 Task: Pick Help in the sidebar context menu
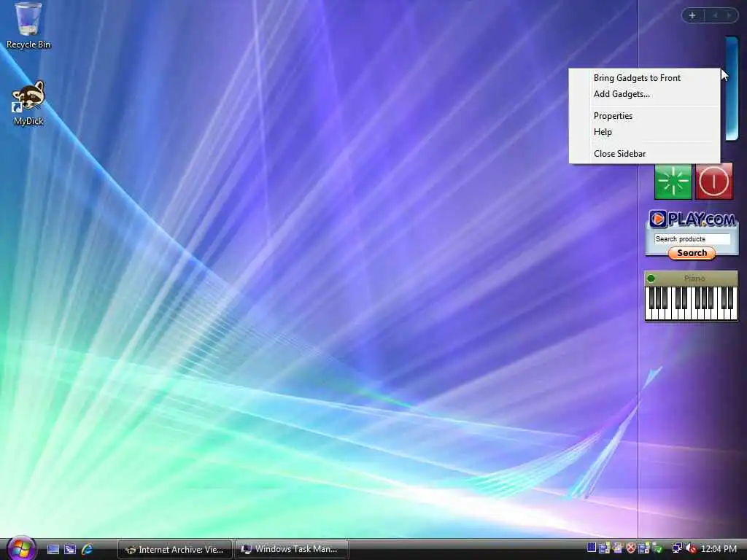coord(603,132)
